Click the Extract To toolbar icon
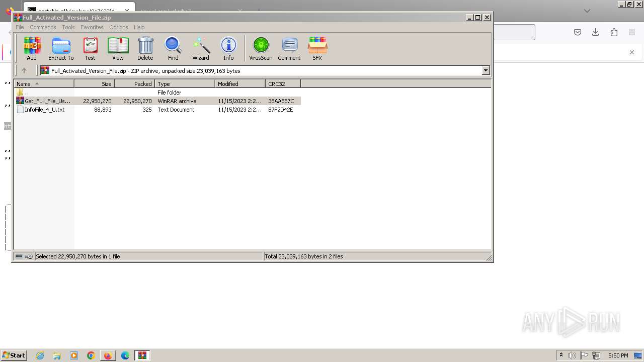The height and width of the screenshot is (362, 644). [x=61, y=48]
